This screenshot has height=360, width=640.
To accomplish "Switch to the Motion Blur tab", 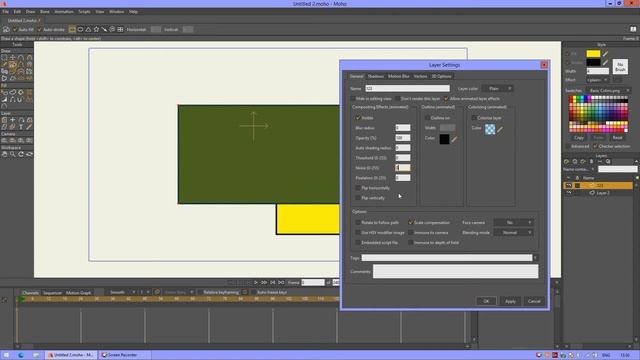I will point(398,76).
